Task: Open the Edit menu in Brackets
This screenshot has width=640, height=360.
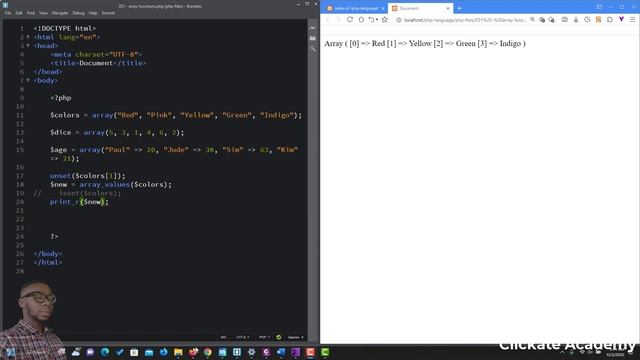Action: click(x=19, y=13)
